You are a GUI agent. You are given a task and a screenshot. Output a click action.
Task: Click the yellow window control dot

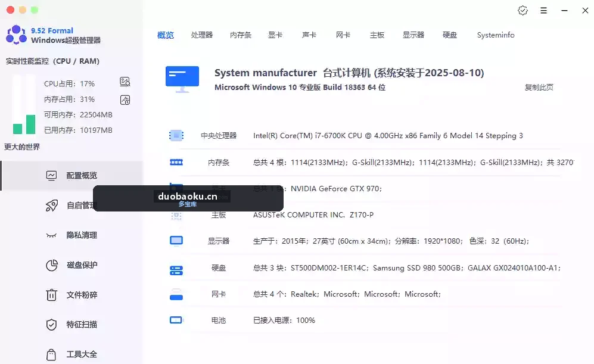23,10
